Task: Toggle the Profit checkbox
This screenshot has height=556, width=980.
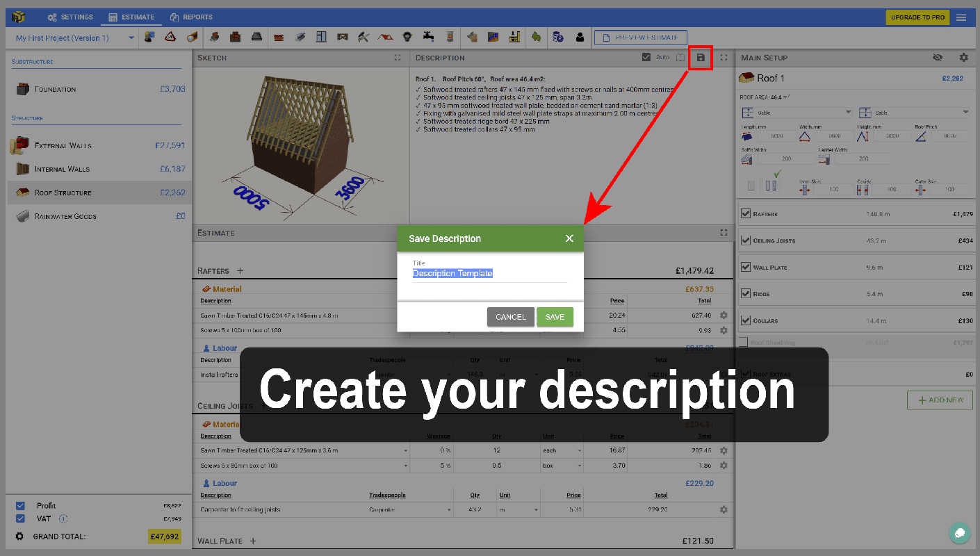Action: coord(20,506)
